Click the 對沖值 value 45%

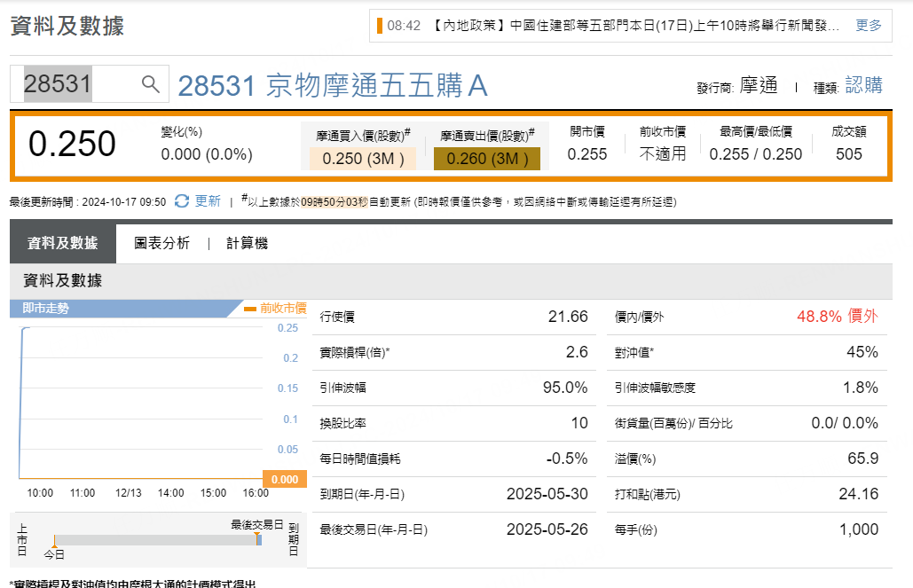tap(862, 351)
